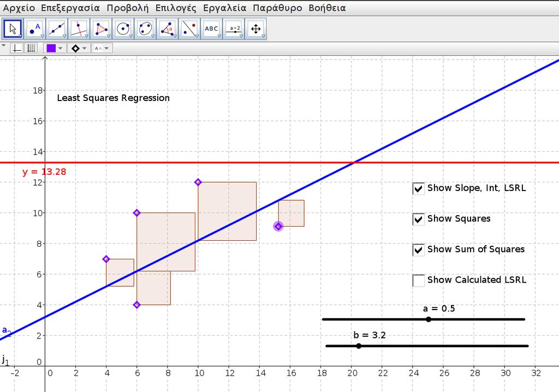
Task: Toggle the grid display button
Action: pos(31,48)
